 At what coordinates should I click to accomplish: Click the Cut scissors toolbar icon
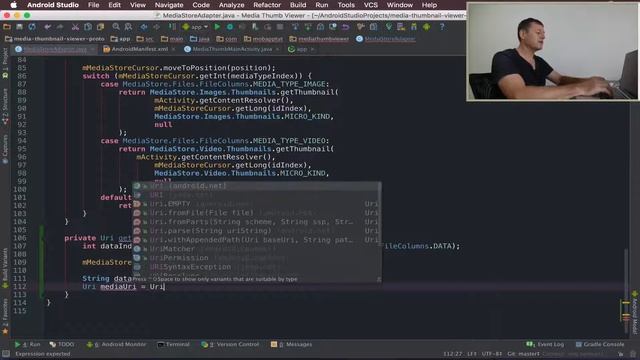point(75,27)
